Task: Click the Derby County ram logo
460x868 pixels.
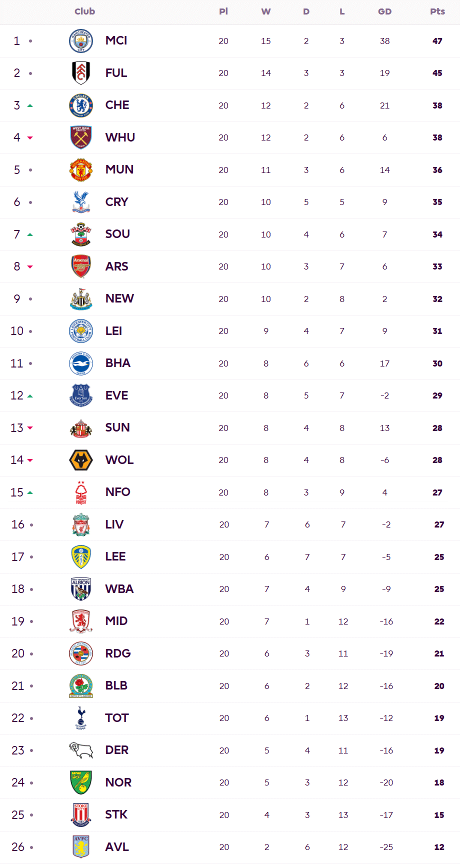Action: point(81,750)
